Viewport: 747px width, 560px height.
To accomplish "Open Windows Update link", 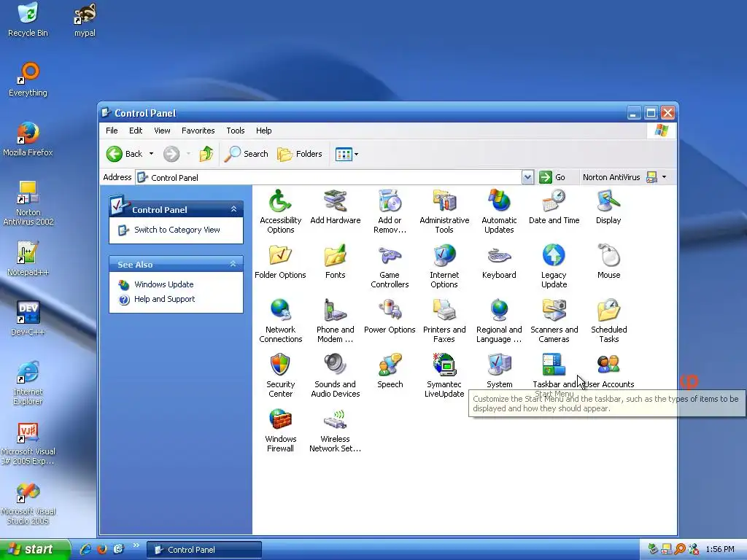I will click(164, 284).
